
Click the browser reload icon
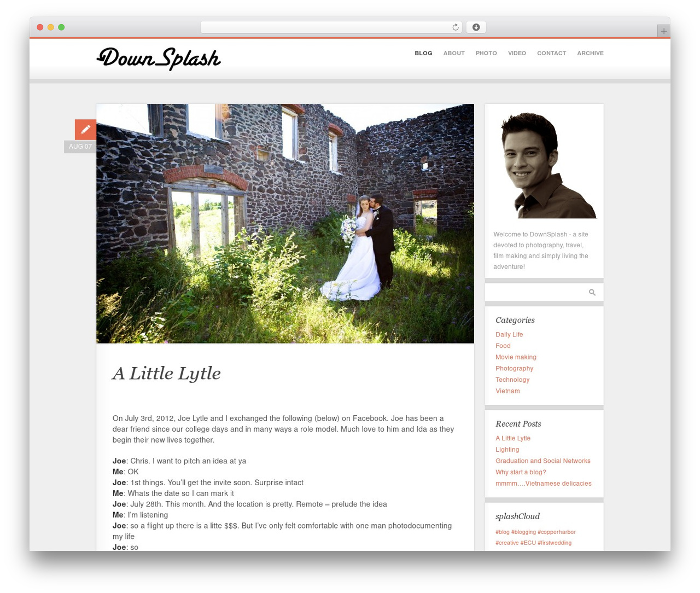455,27
